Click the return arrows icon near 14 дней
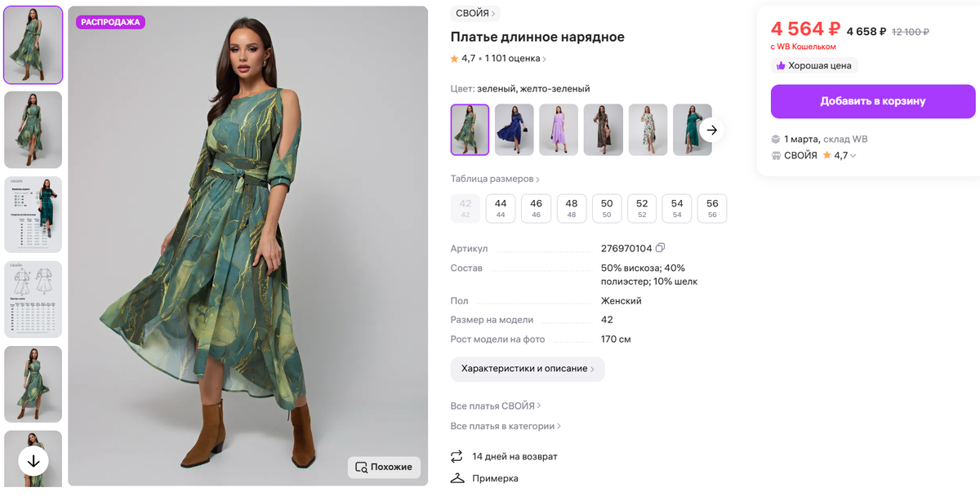The height and width of the screenshot is (501, 980). 455,457
